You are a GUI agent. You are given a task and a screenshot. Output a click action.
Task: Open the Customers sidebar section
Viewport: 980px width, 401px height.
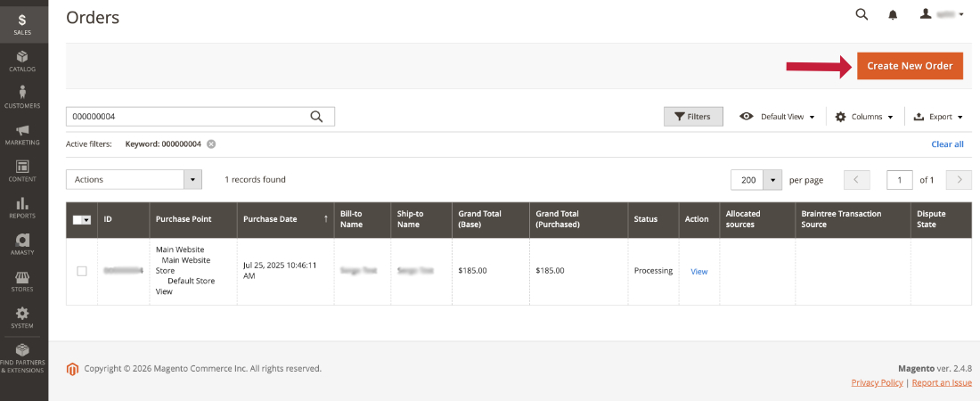[22, 98]
